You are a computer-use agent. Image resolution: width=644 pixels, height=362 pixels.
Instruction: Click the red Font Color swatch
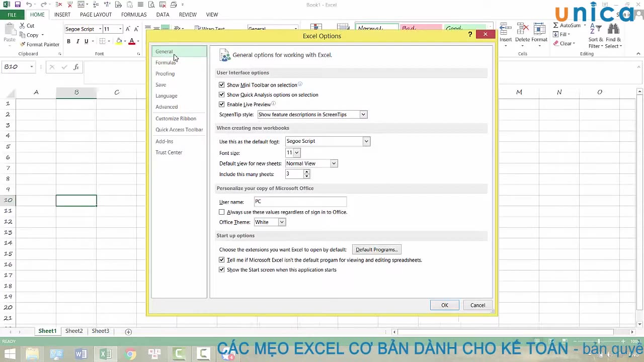(x=132, y=41)
